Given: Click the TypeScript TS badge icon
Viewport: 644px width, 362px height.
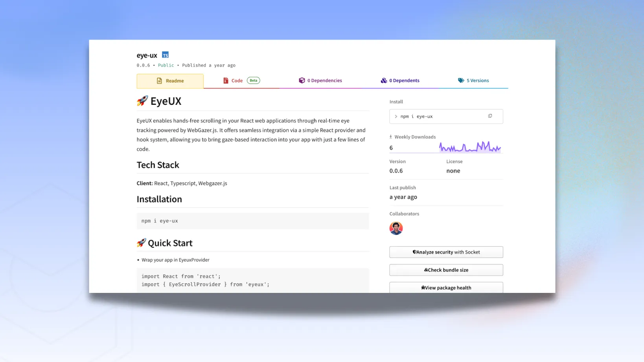Looking at the screenshot, I should [x=165, y=55].
